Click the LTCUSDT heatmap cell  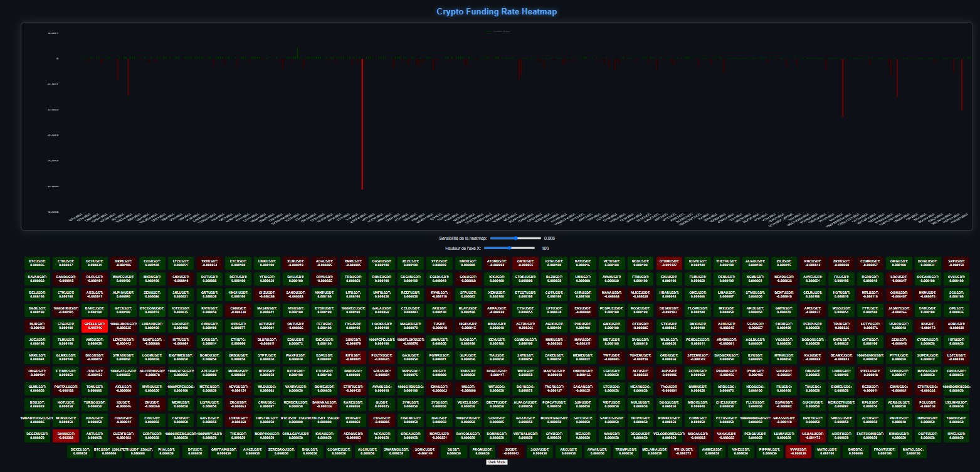[180, 262]
